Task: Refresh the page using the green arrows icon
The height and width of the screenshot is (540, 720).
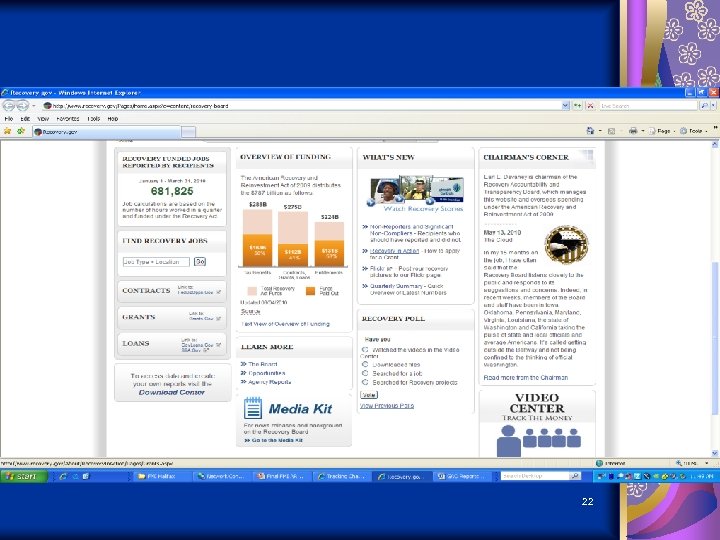Action: point(577,106)
